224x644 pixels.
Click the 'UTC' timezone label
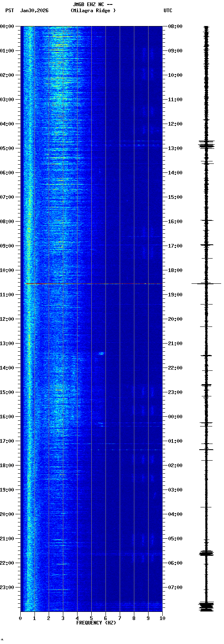point(168,11)
